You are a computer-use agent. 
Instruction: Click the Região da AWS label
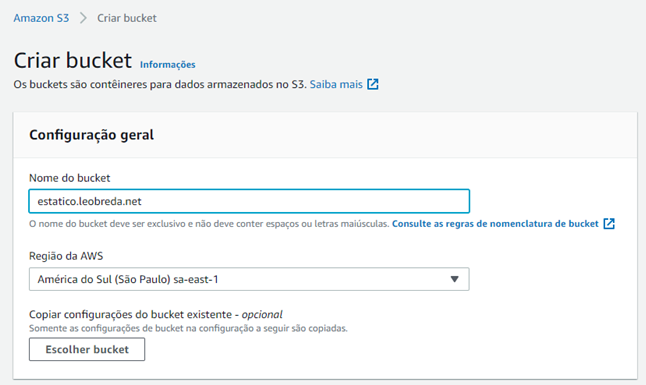(x=66, y=256)
